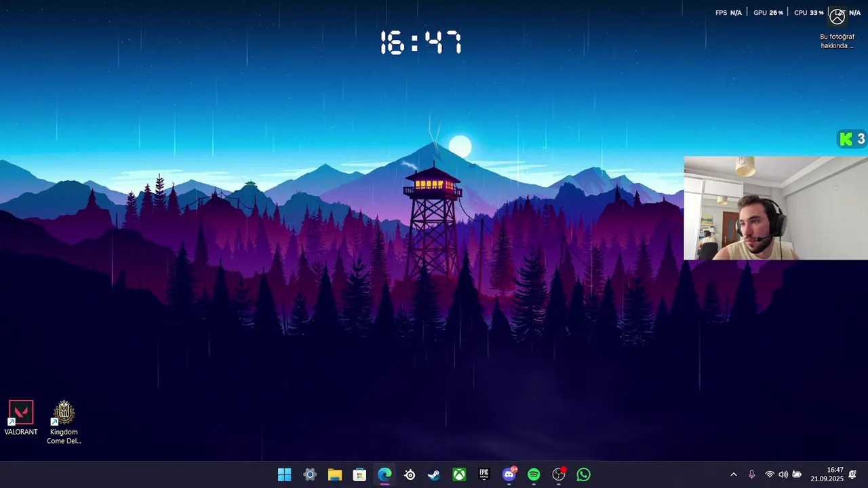
Task: Open the Xbox app in the taskbar
Action: click(459, 474)
